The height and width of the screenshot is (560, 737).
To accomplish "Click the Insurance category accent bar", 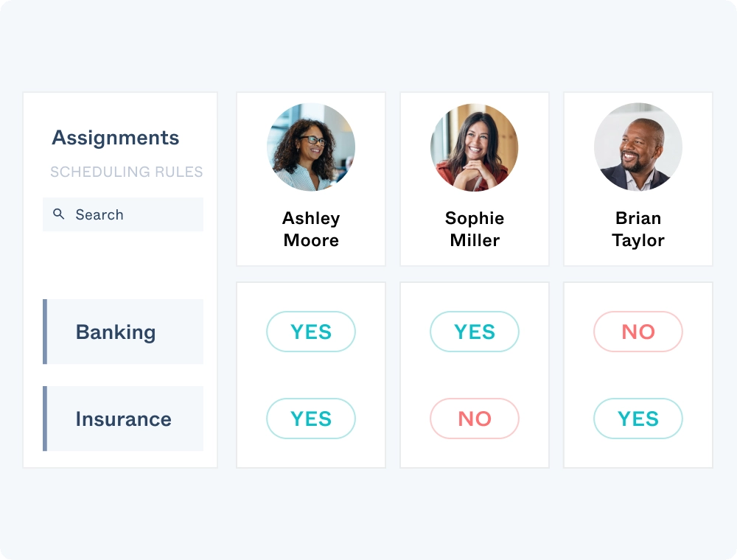I will click(x=46, y=418).
